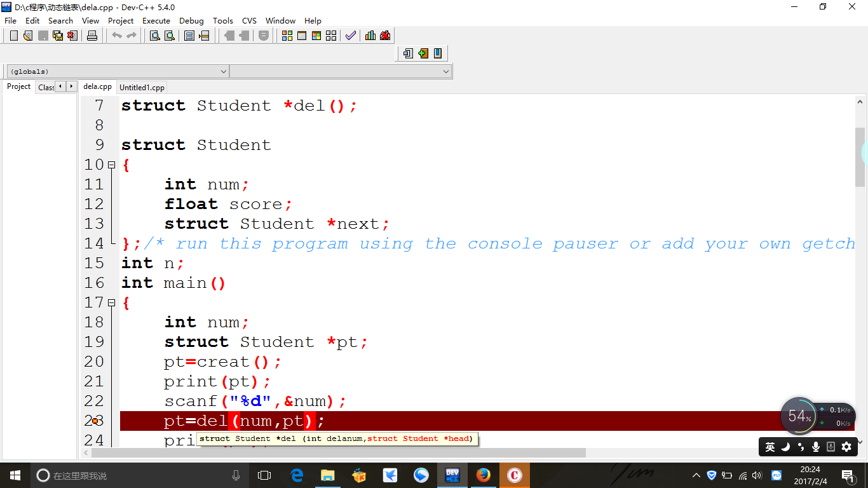The width and height of the screenshot is (868, 488).
Task: Open the (globals) scope dropdown
Action: (118, 72)
